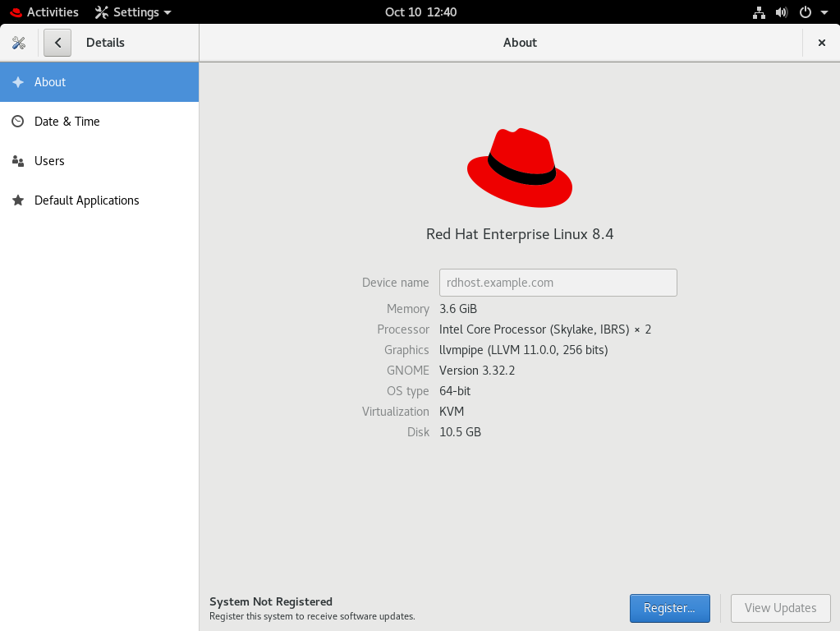Expand the system menu arrow at top right
Image resolution: width=840 pixels, height=631 pixels.
[824, 12]
